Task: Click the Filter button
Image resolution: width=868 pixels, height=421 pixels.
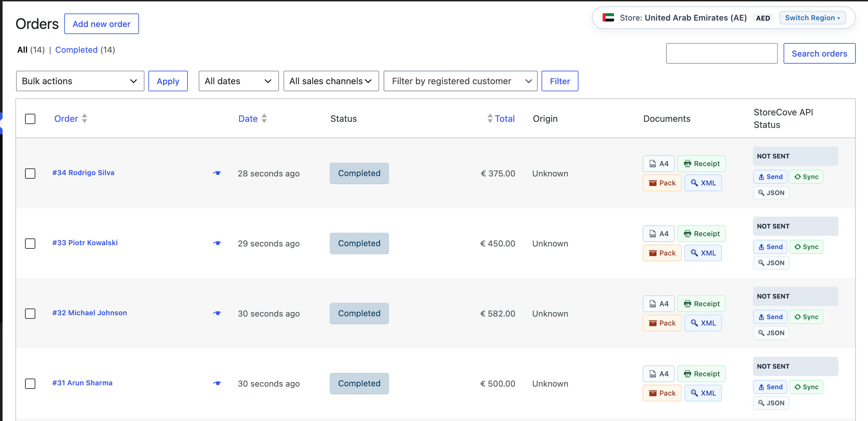Action: (x=560, y=81)
